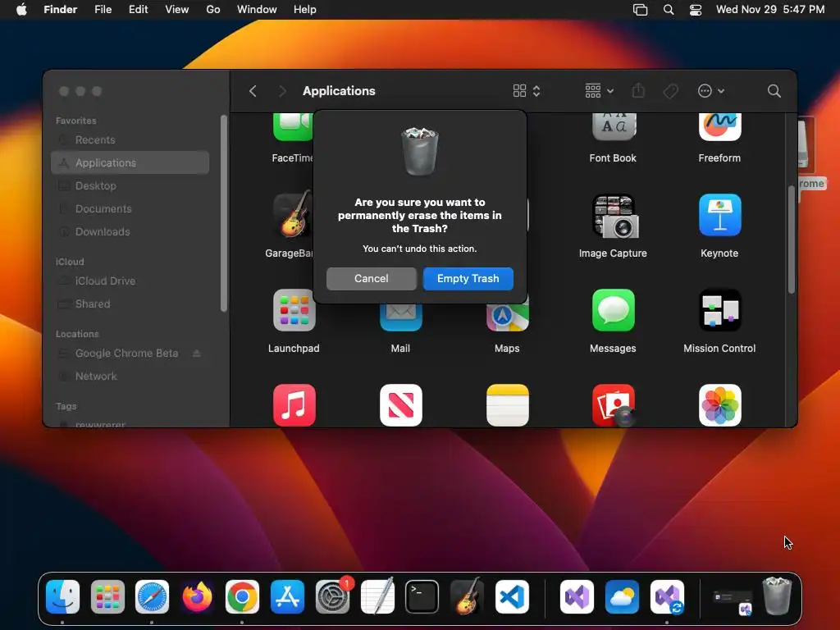
Task: Open the Maps app icon
Action: pos(507,317)
